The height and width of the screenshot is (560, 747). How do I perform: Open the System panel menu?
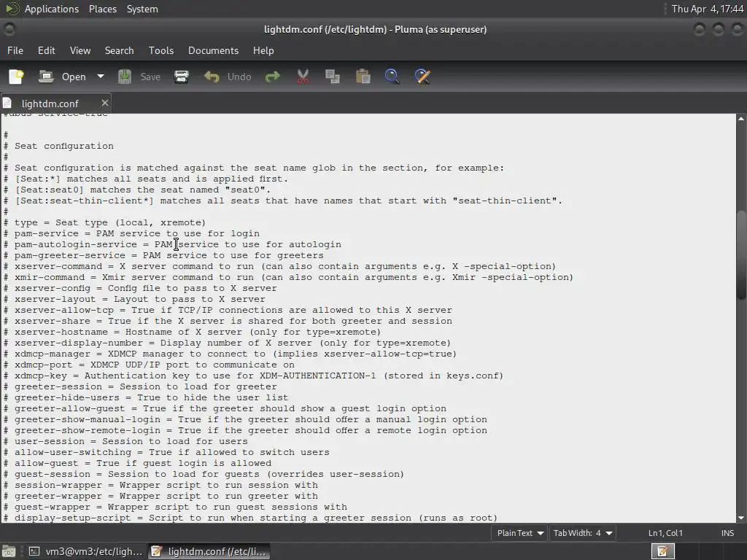(x=142, y=9)
